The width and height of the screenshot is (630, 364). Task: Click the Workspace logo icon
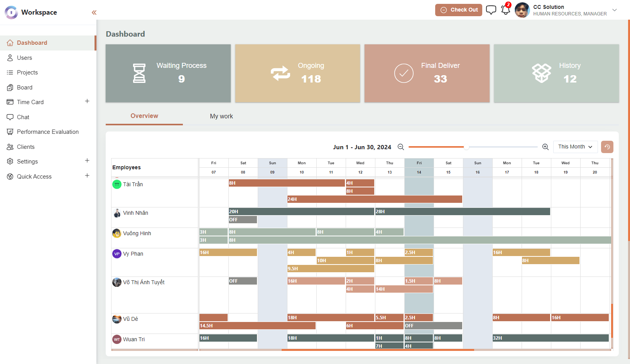pyautogui.click(x=11, y=12)
